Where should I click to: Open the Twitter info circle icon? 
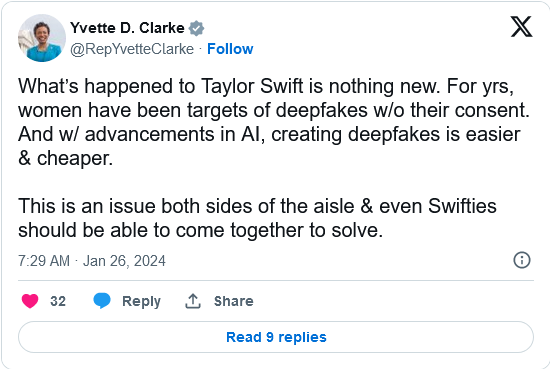point(522,260)
